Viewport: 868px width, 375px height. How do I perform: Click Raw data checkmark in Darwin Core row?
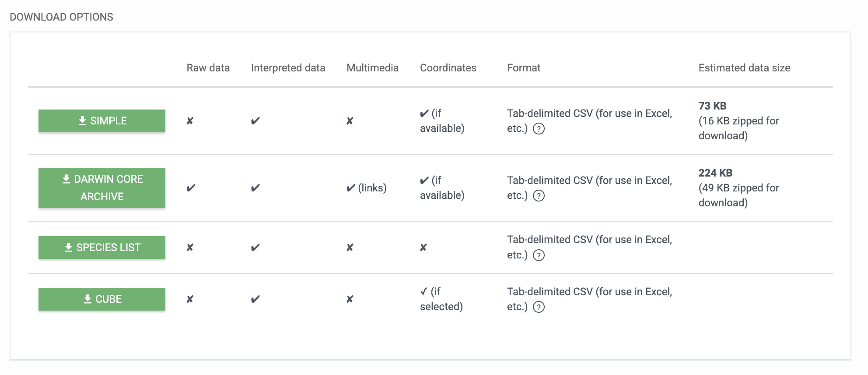191,188
